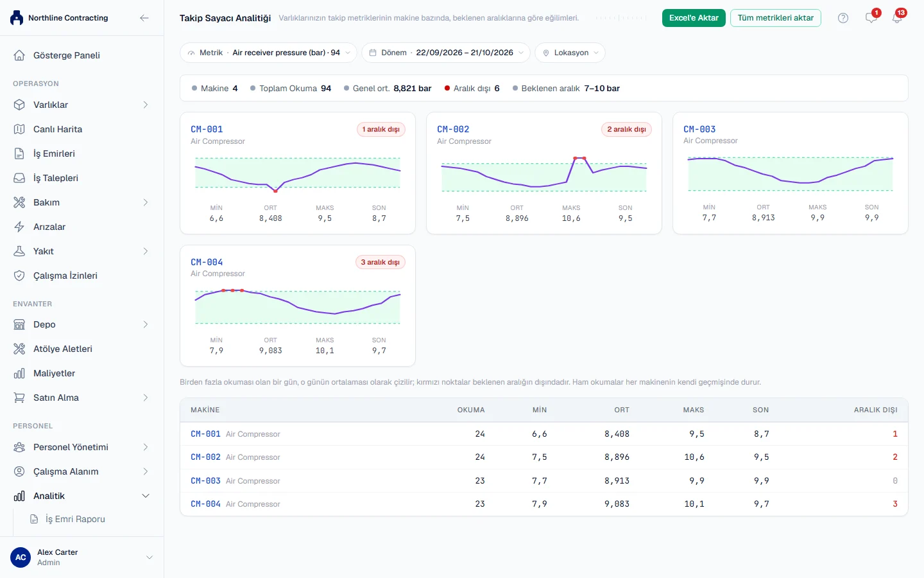
Task: Expand the Alex Carter user menu
Action: pyautogui.click(x=150, y=557)
